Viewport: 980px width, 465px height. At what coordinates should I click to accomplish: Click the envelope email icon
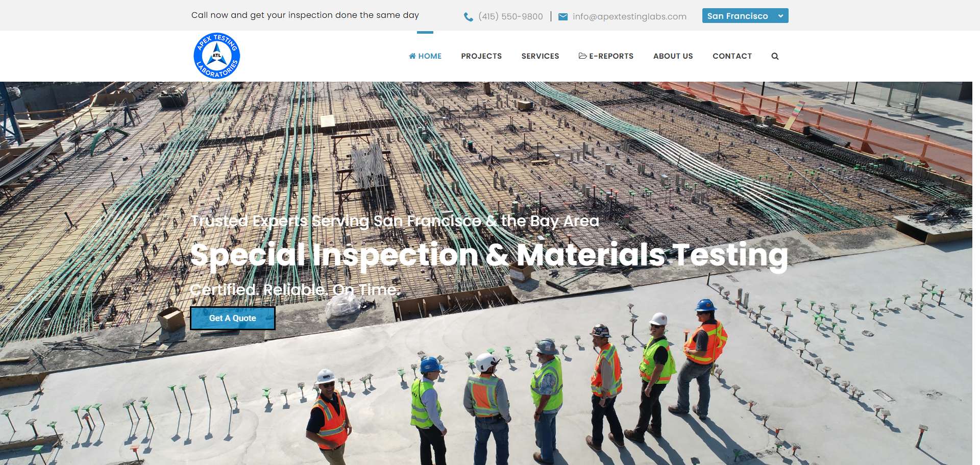click(563, 17)
